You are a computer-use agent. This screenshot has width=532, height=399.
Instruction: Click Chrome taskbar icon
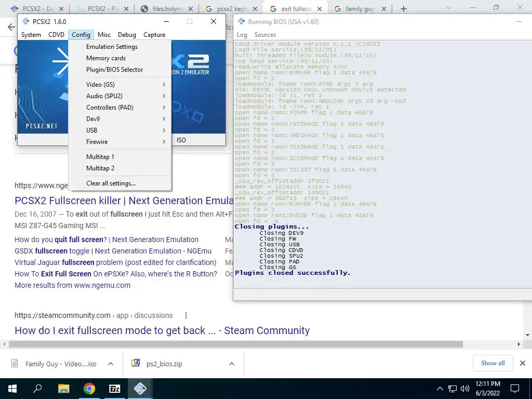coord(89,389)
